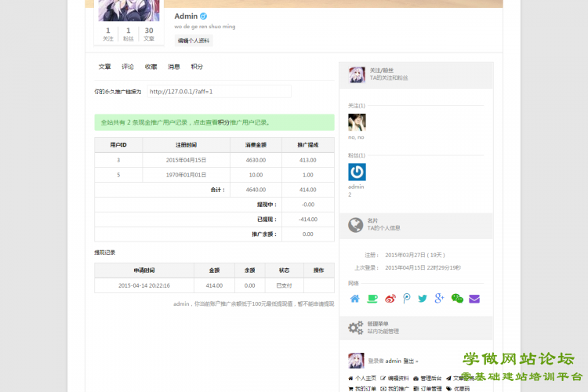Click the 1970年01月01日 registration date cell
588x392 pixels.
coord(186,175)
